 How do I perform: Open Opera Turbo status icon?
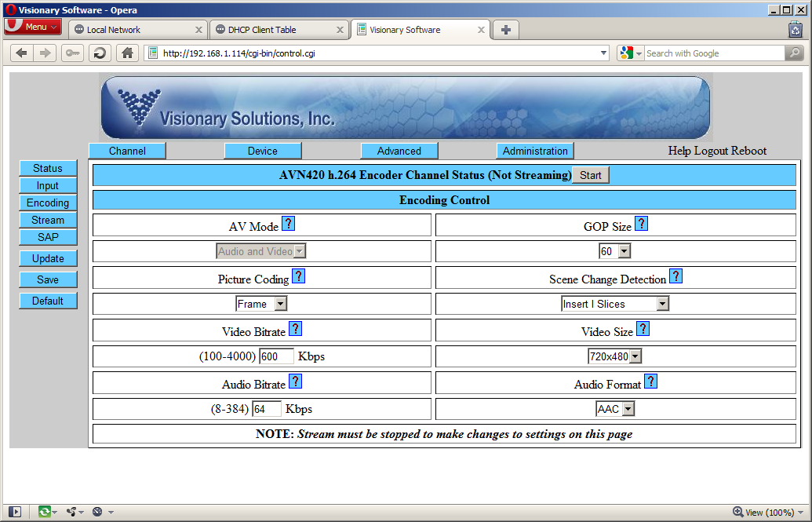tap(97, 512)
